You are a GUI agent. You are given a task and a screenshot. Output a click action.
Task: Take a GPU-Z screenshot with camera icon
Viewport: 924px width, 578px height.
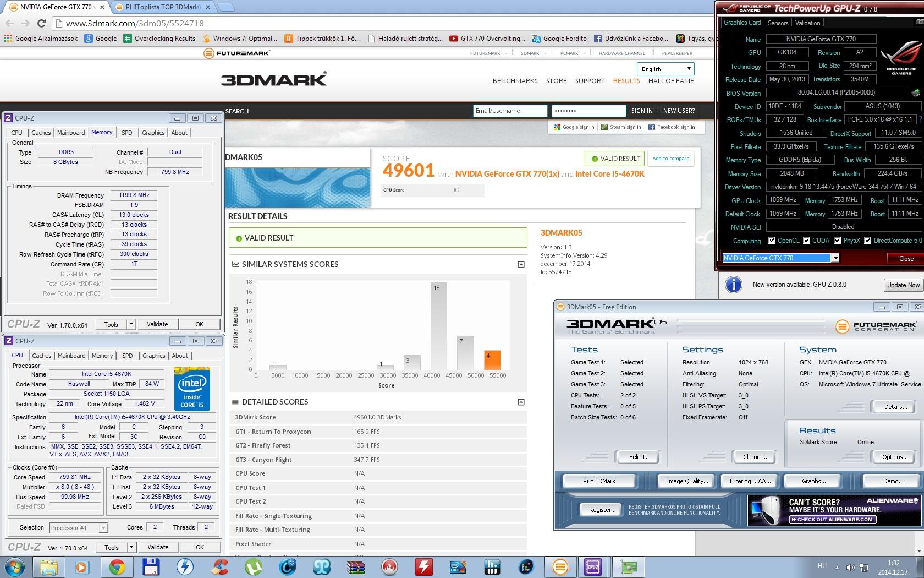[920, 23]
